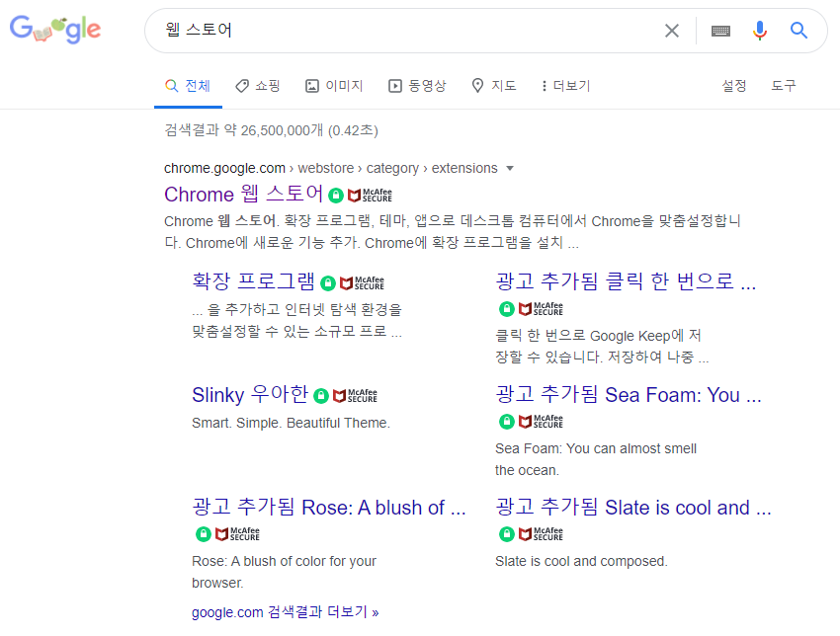
Task: Expand dropdown arrow next to extensions breadcrumb
Action: (x=510, y=168)
